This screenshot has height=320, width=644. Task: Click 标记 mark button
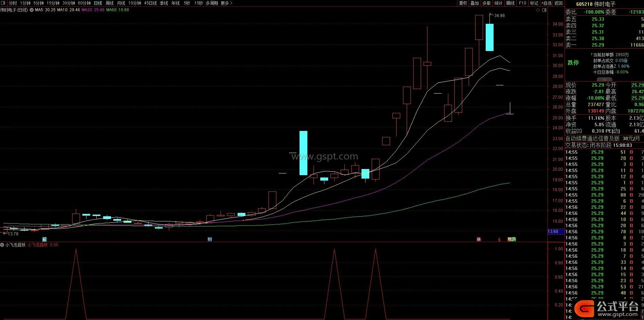click(534, 3)
